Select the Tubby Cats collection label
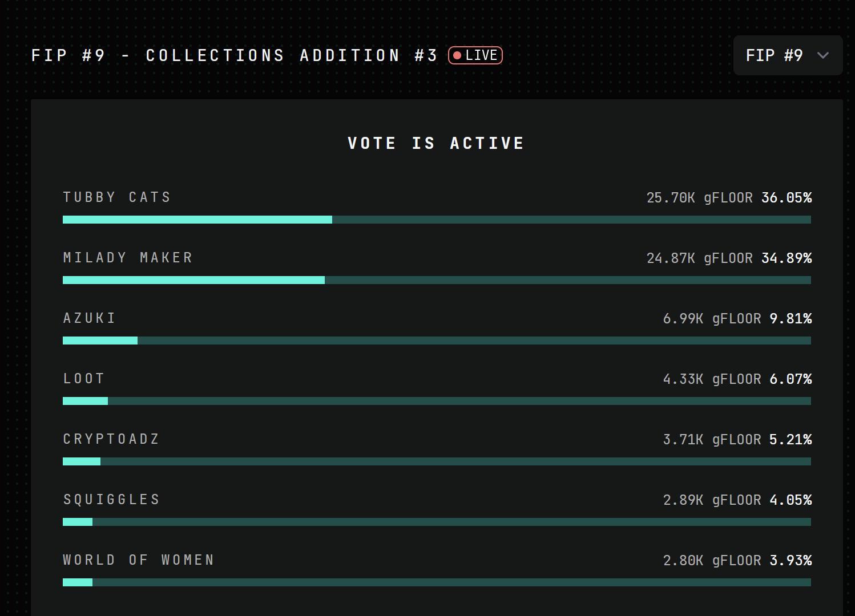 pyautogui.click(x=117, y=197)
